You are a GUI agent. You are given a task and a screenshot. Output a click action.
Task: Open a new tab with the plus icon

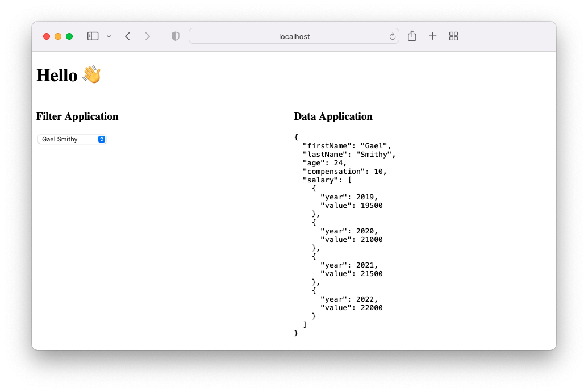coord(432,36)
